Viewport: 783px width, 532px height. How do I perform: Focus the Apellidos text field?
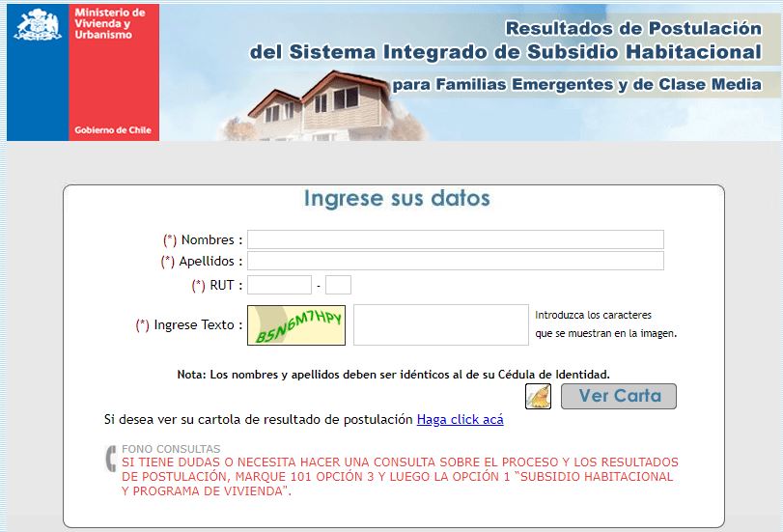tap(455, 261)
